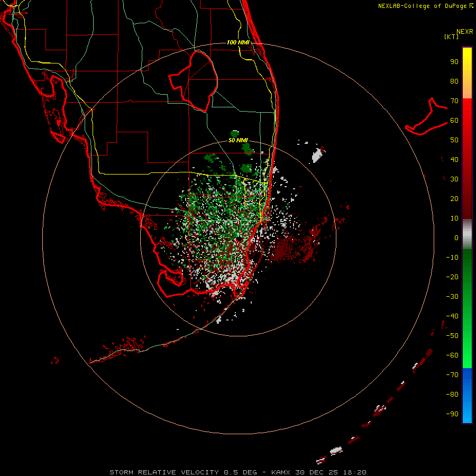Select the NEXR label above color scale
Image resolution: width=476 pixels, height=476 pixels.
pos(465,32)
